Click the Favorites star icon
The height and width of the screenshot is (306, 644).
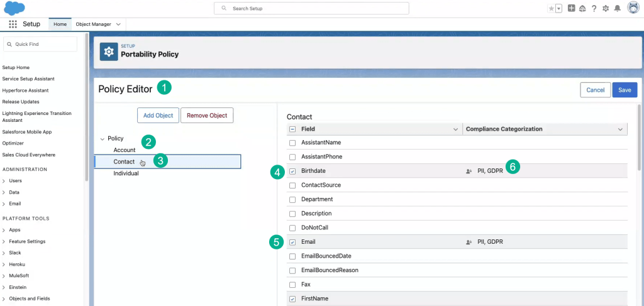(552, 8)
